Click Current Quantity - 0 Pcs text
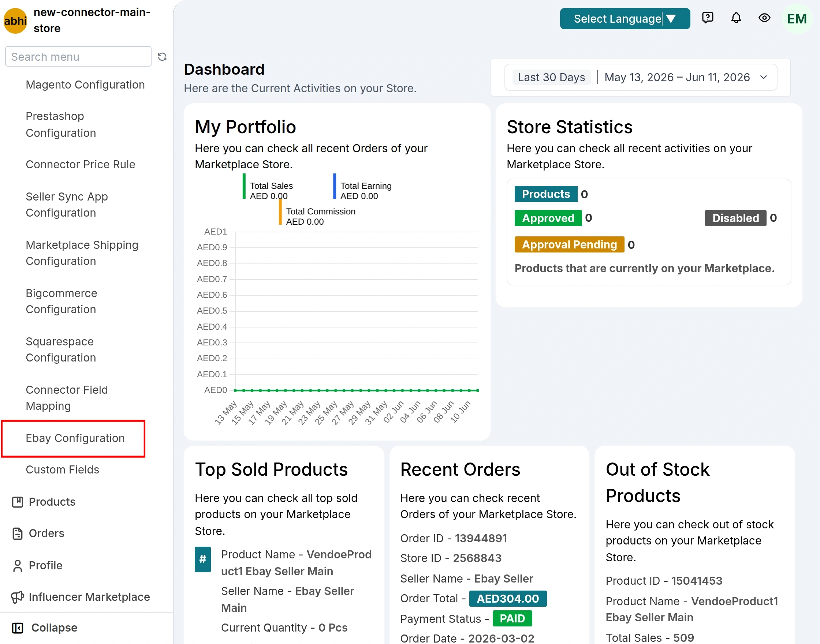Viewport: 820px width, 644px height. (284, 628)
